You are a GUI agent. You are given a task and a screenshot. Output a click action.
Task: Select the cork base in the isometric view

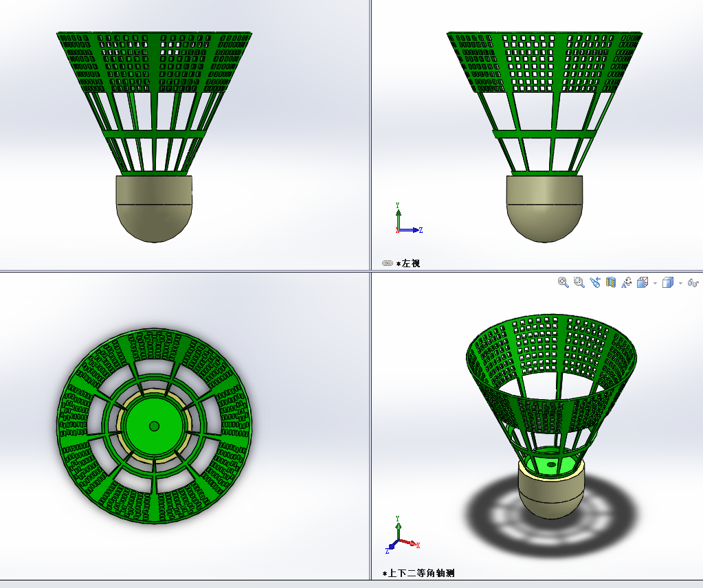click(x=551, y=490)
